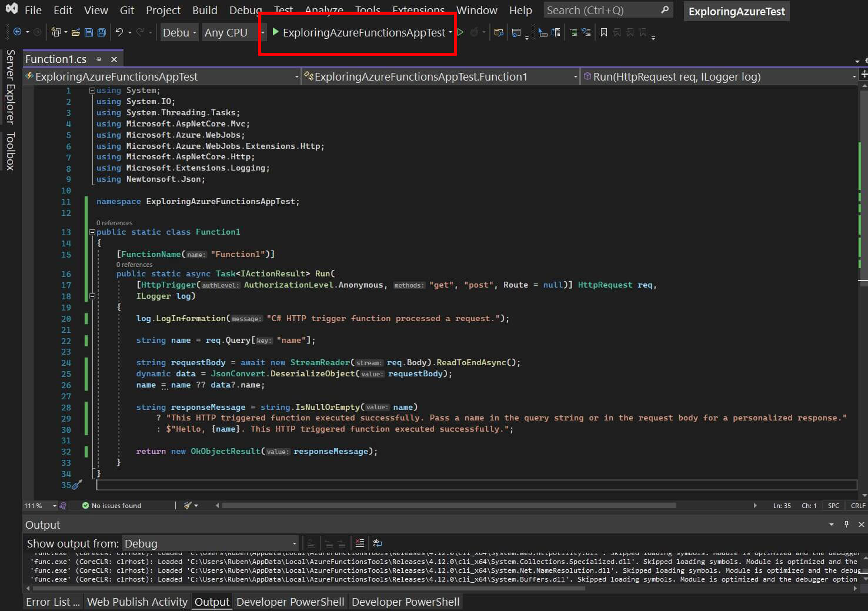Open the 111 % zoom level dropdown
This screenshot has height=611, width=868.
41,505
